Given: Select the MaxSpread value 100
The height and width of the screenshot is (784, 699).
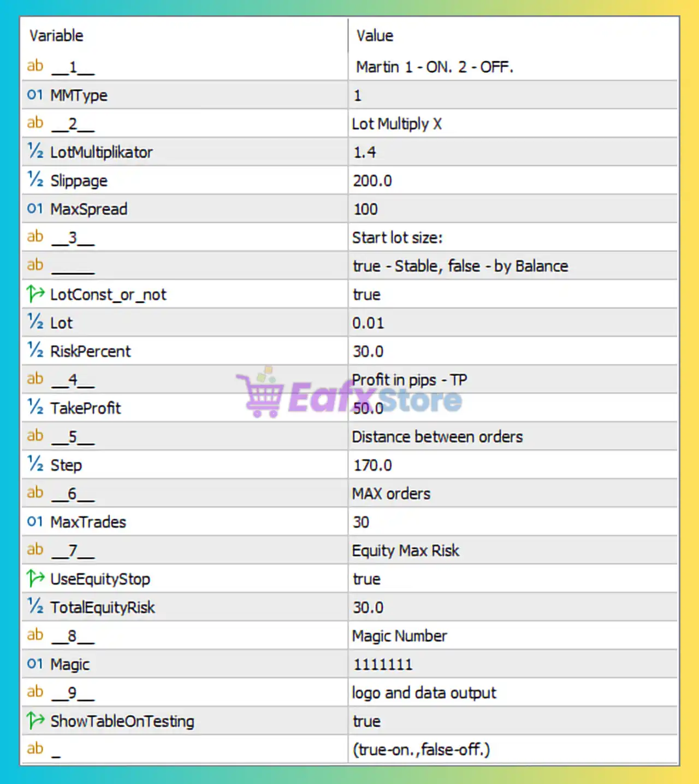Looking at the screenshot, I should [365, 209].
